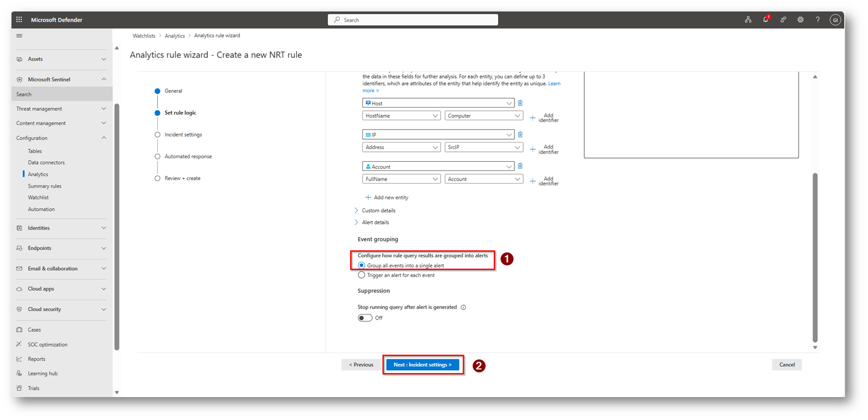Open the app launcher grid icon
Image resolution: width=868 pixels, height=420 pixels.
tap(19, 20)
